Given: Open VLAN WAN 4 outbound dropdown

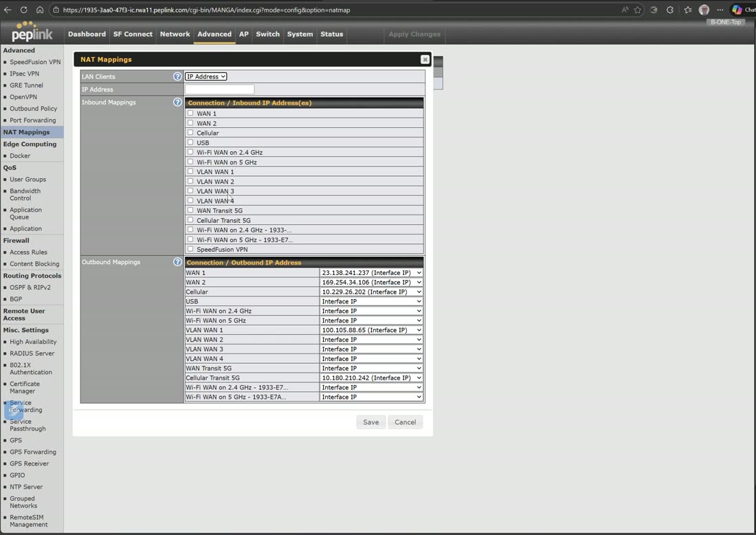Looking at the screenshot, I should click(371, 358).
